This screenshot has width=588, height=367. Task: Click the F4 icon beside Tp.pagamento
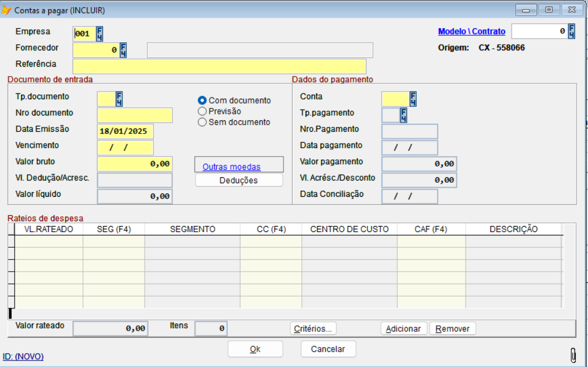click(x=403, y=115)
